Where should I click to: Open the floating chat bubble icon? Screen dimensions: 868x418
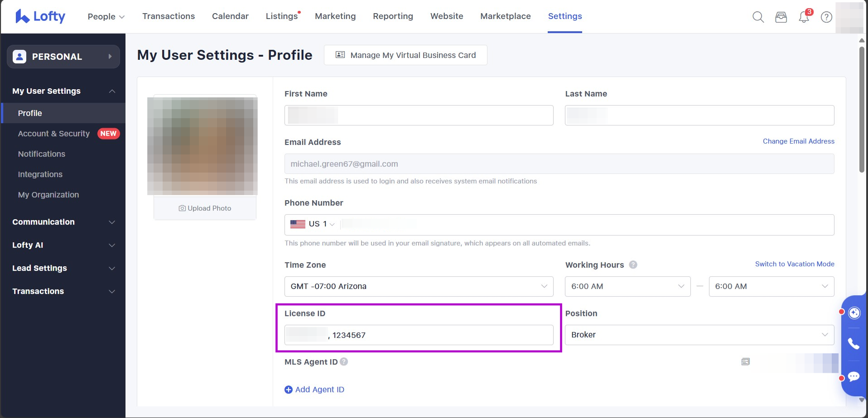[854, 377]
